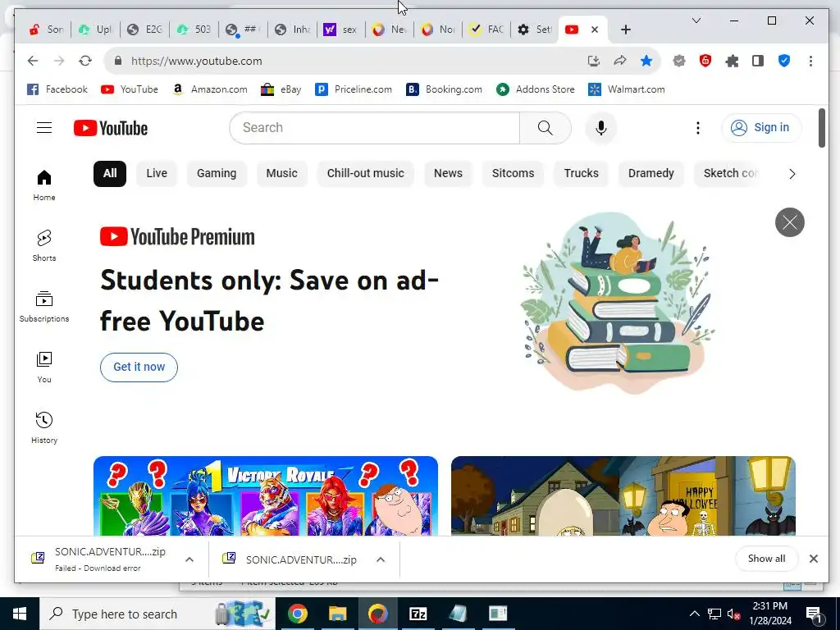Select the Dramedy filter chip
This screenshot has height=630, width=840.
tap(651, 174)
